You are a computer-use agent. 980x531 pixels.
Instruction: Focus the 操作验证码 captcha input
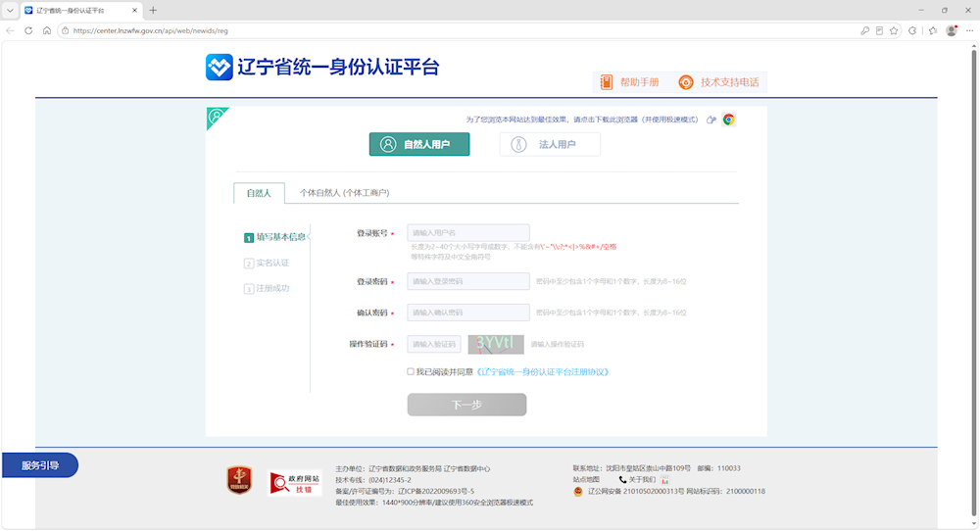pyautogui.click(x=434, y=344)
